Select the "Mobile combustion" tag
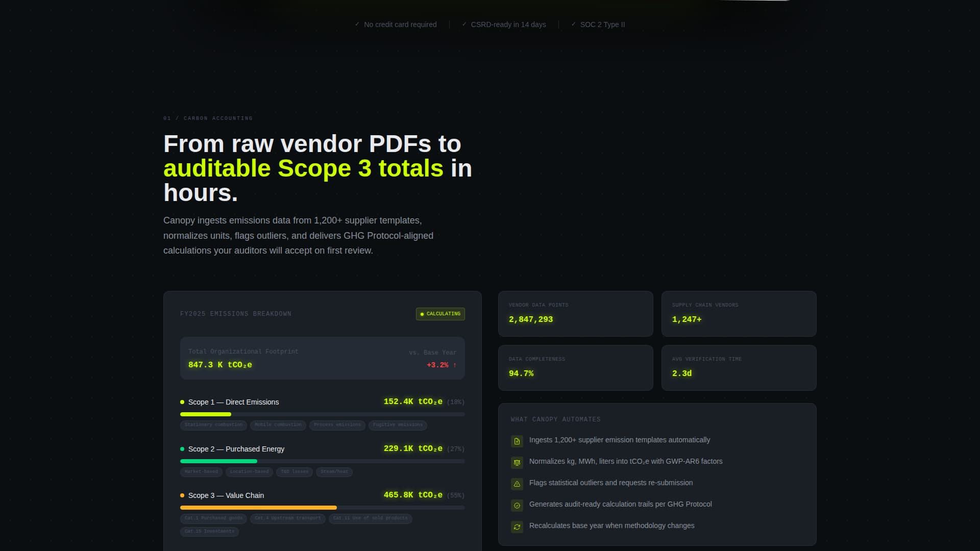The width and height of the screenshot is (980, 551). point(278,425)
